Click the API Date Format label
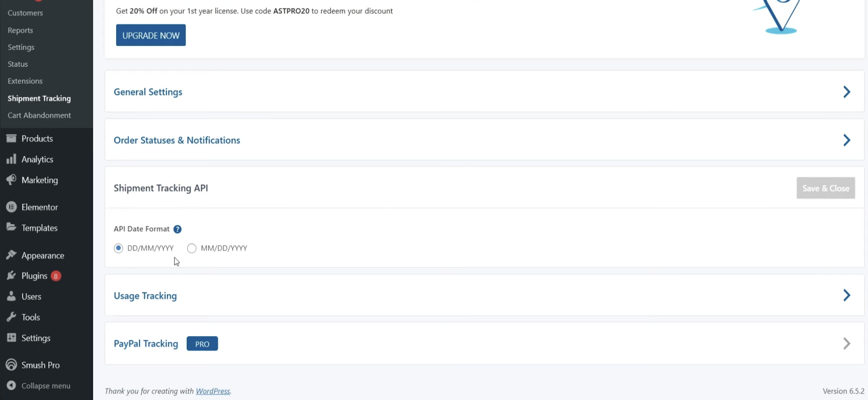Image resolution: width=868 pixels, height=400 pixels. (142, 229)
